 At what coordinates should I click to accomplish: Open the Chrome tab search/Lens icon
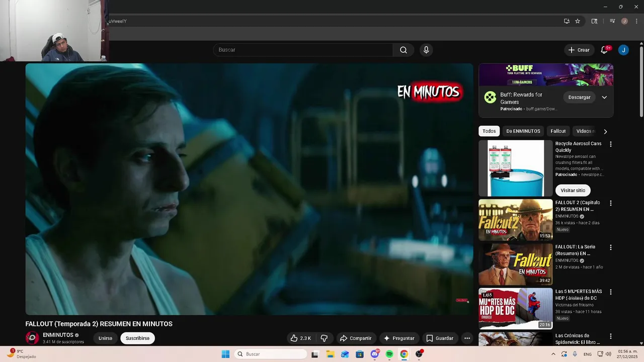594,21
